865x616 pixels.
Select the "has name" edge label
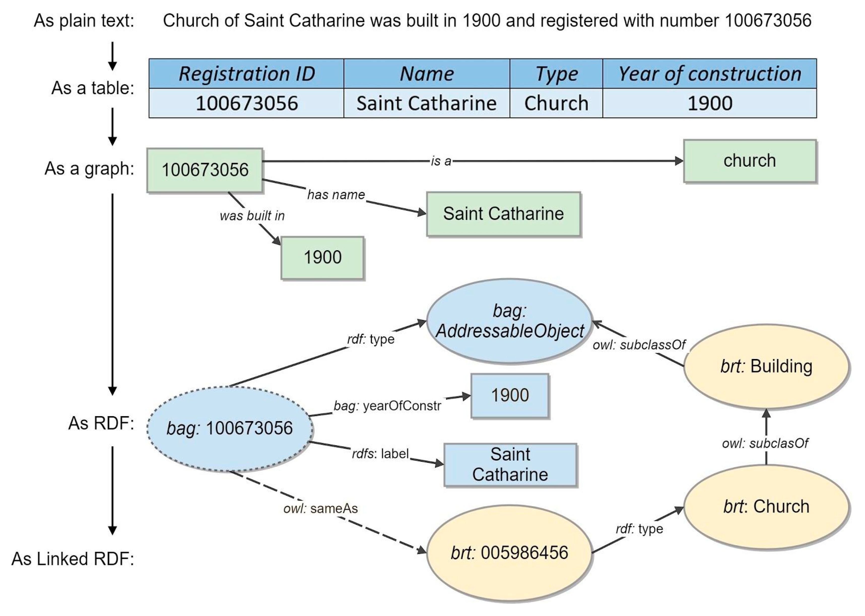[x=336, y=195]
